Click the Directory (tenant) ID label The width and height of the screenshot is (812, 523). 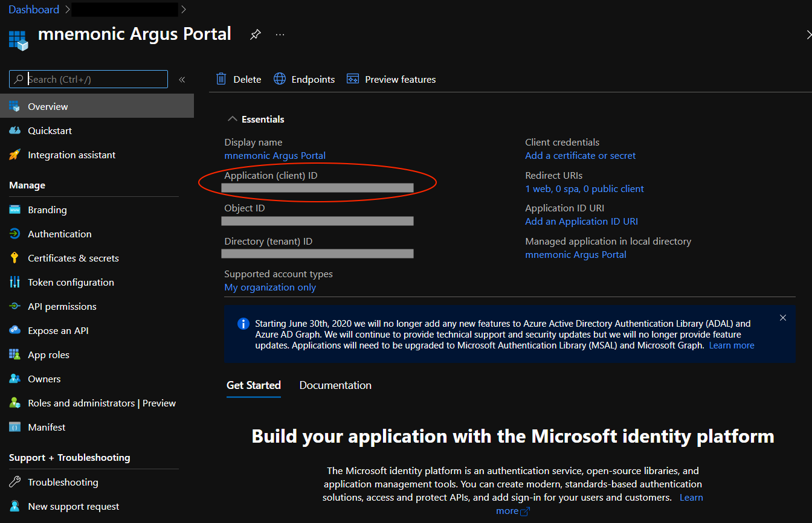[x=268, y=241]
